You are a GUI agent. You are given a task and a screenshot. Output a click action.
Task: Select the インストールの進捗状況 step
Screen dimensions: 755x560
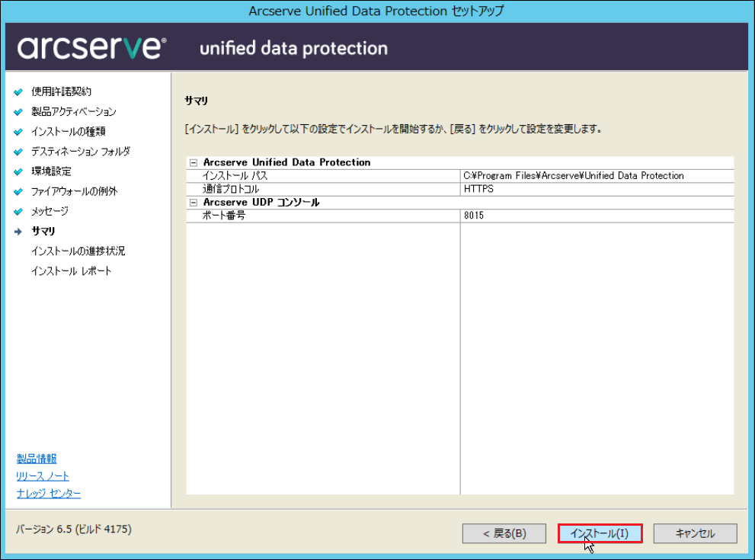pos(78,251)
